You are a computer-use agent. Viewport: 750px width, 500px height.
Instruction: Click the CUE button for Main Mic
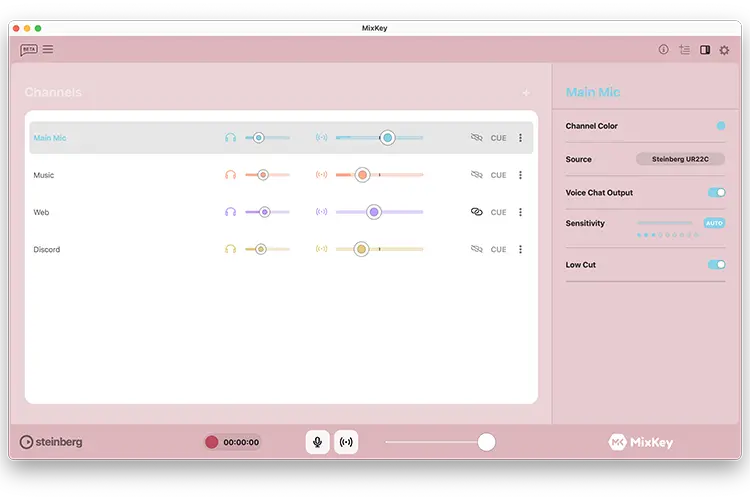[498, 138]
